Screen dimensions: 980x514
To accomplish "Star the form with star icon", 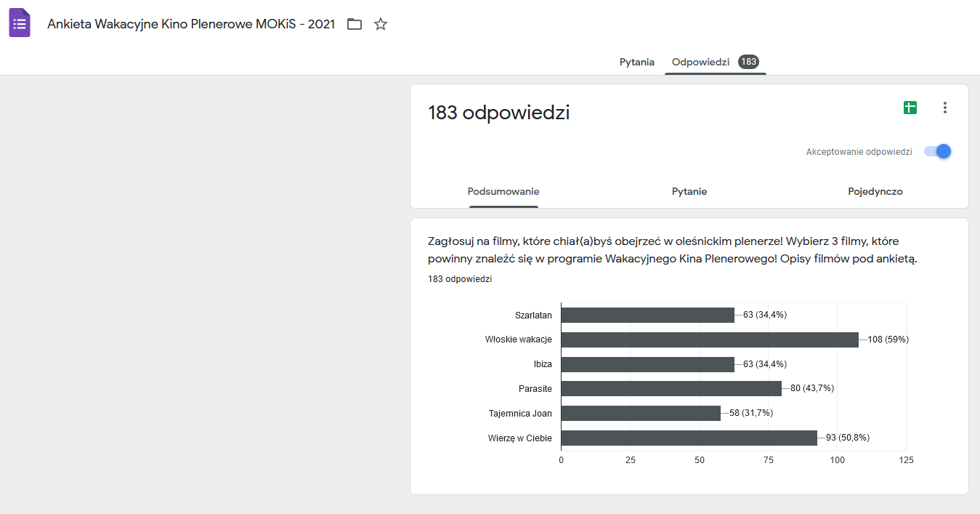I will coord(381,24).
